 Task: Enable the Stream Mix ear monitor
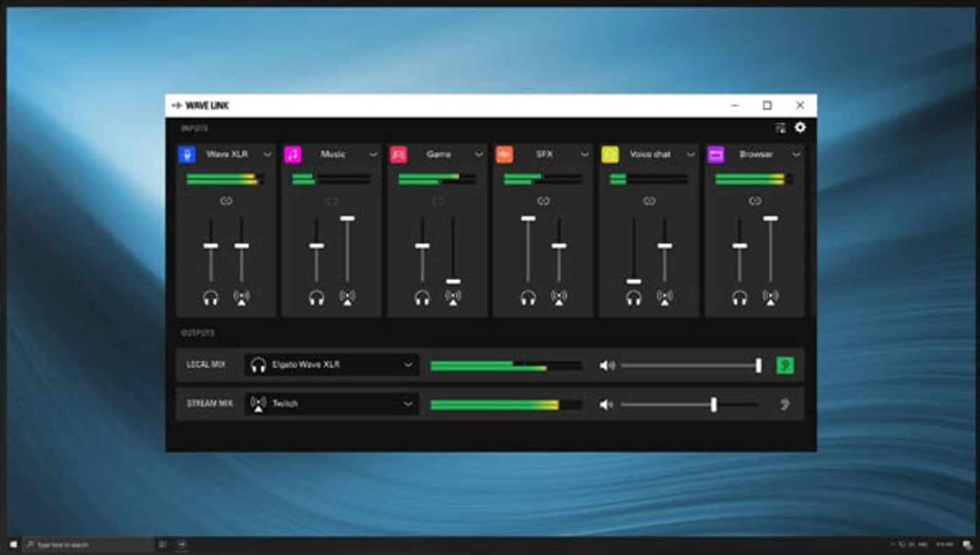tap(785, 405)
